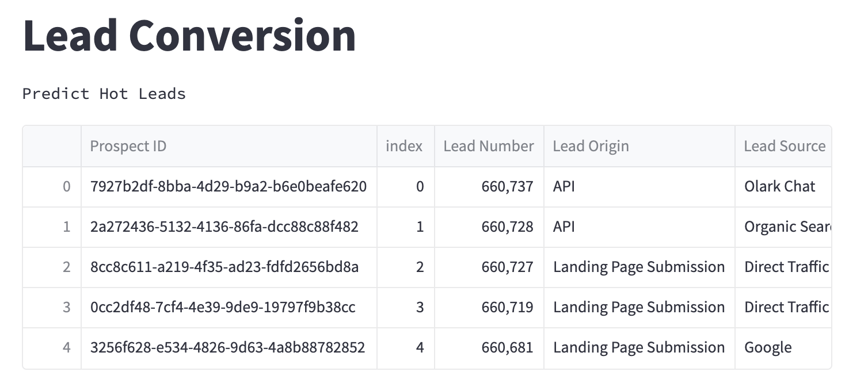
Task: Click lead number 660,737 cell
Action: click(489, 187)
